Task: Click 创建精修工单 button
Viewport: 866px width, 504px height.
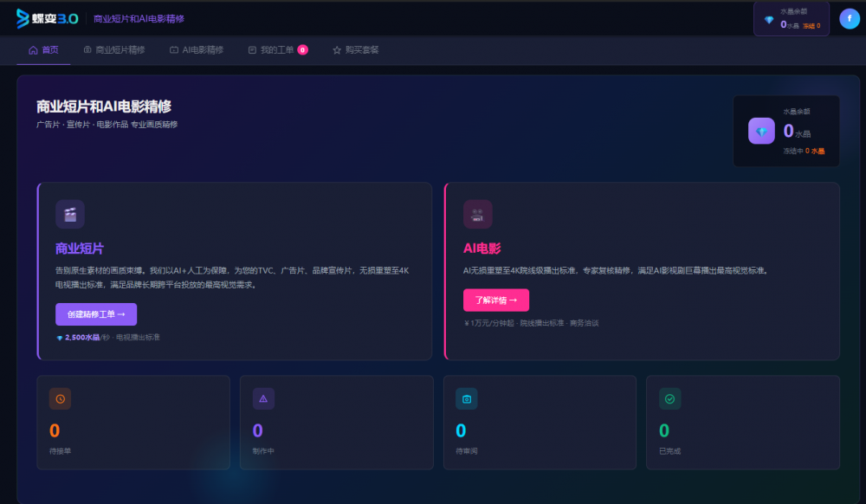Action: pos(96,314)
